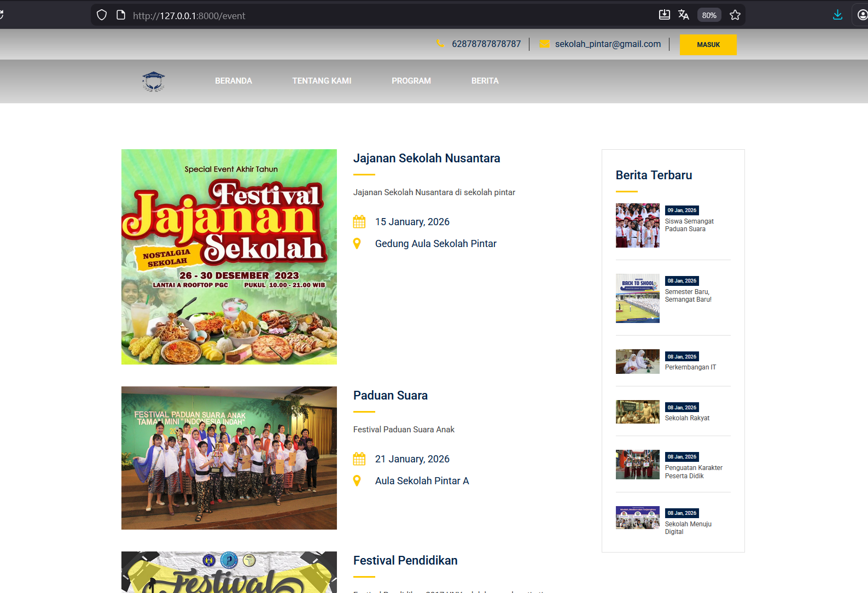Screen dimensions: 868x593
Task: Open the Sekolah Menuju Digital news thumbnail
Action: click(x=638, y=518)
